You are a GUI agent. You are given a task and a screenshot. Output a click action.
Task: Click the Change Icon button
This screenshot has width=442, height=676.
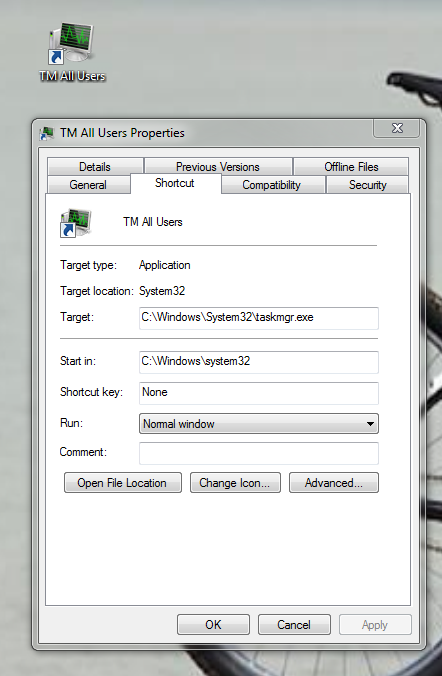[x=235, y=482]
